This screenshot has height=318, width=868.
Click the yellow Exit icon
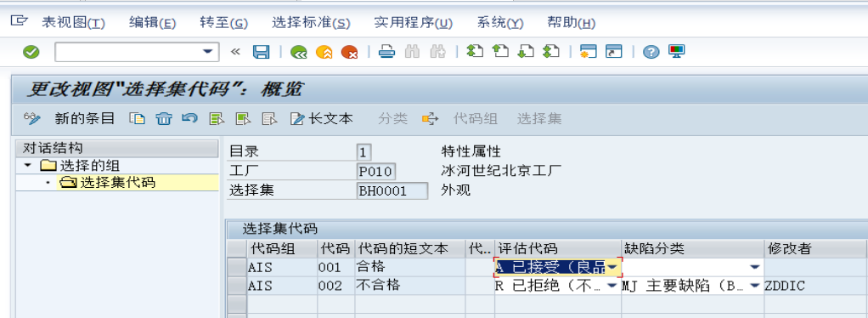click(324, 52)
